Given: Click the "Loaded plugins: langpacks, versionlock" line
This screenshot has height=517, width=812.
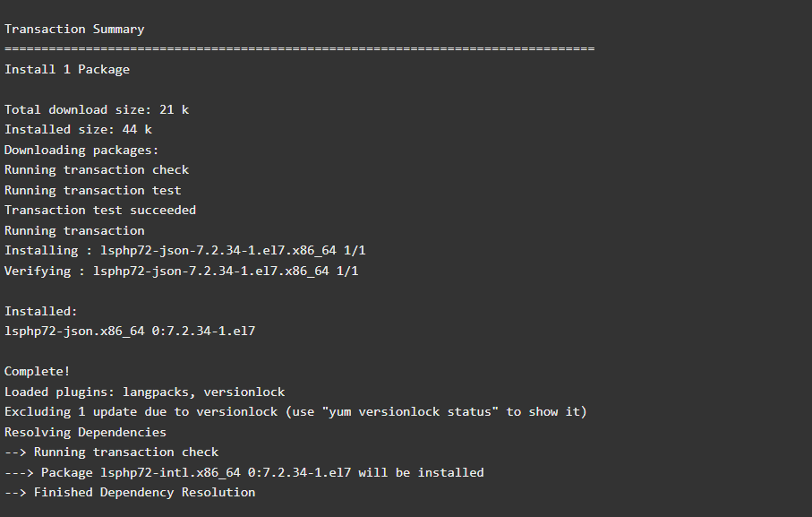Looking at the screenshot, I should click(x=145, y=392).
